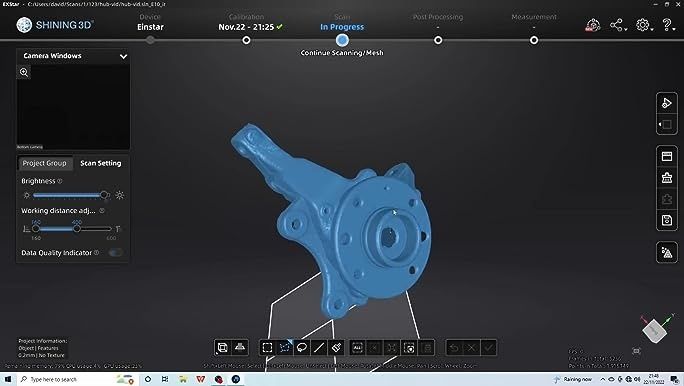Viewport: 684px width, 386px height.
Task: Select the line selection tool
Action: [x=319, y=348]
